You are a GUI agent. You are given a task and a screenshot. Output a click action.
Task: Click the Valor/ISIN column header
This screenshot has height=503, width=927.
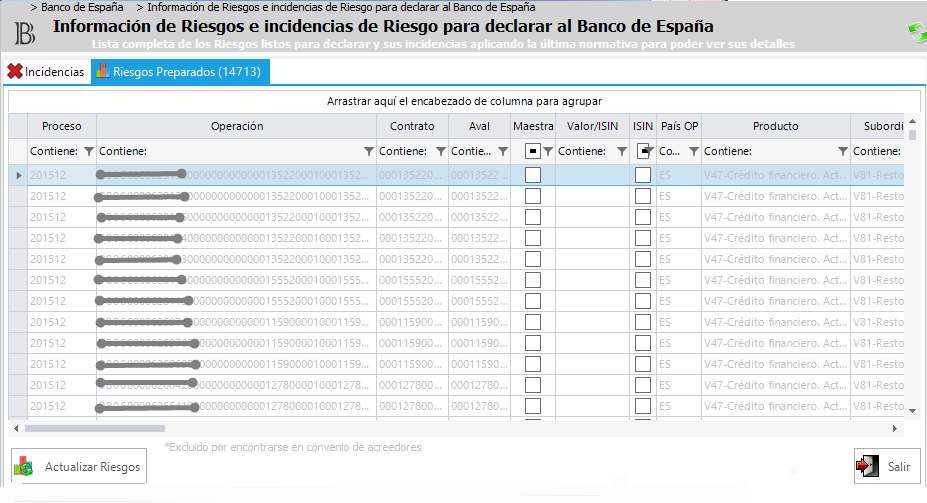(x=592, y=126)
